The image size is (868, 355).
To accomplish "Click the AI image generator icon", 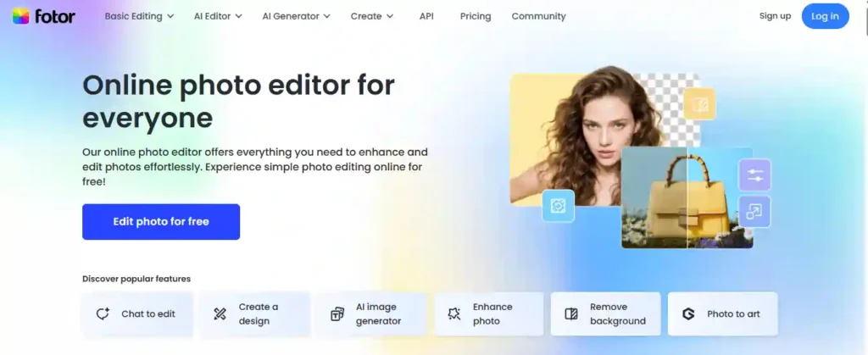I will (x=337, y=313).
